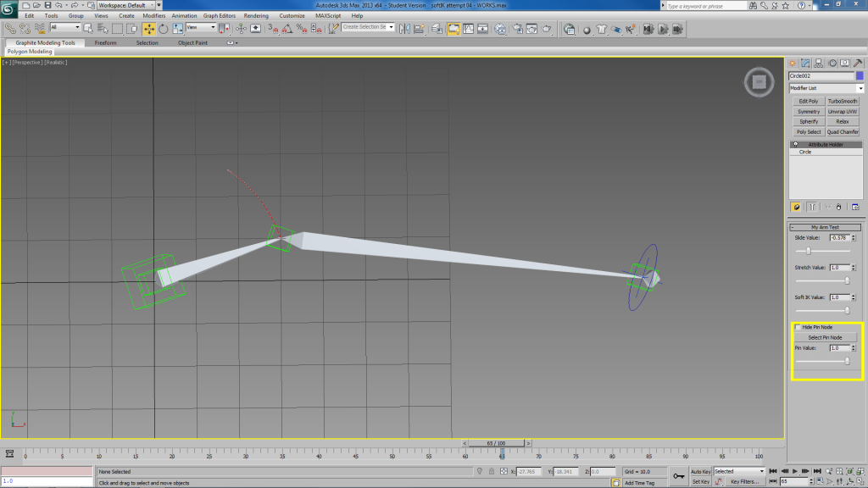Toggle Auto Key mode

[700, 471]
